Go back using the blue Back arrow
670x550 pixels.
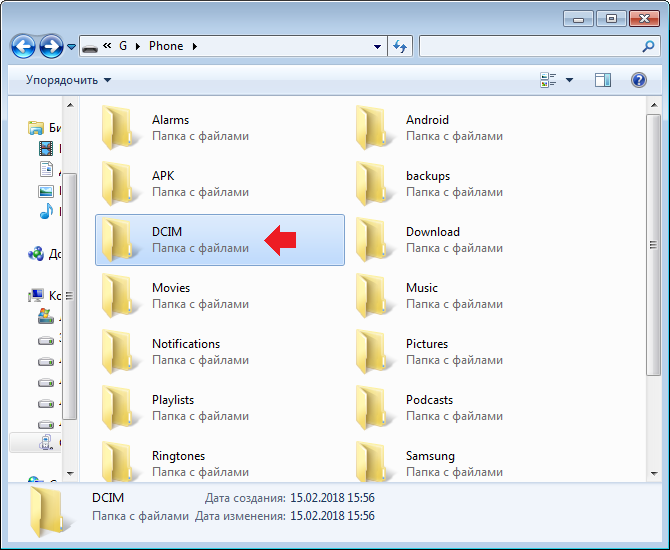click(23, 46)
